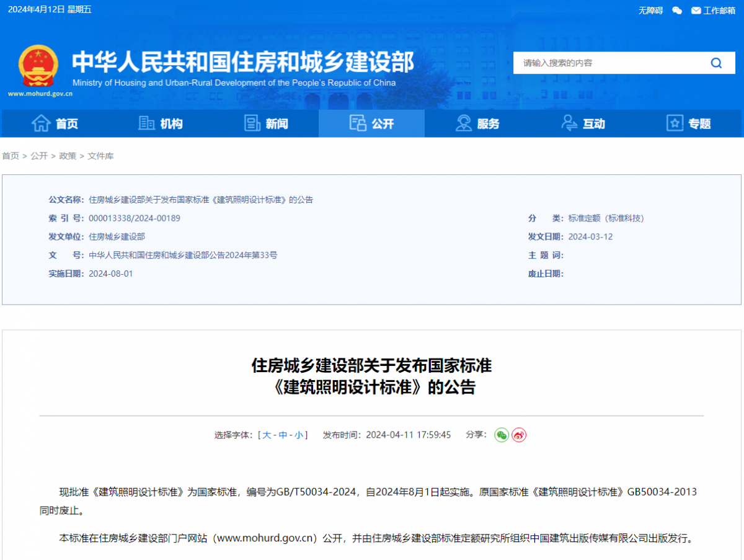
Task: Open the 新闻 navigation menu
Action: click(266, 123)
